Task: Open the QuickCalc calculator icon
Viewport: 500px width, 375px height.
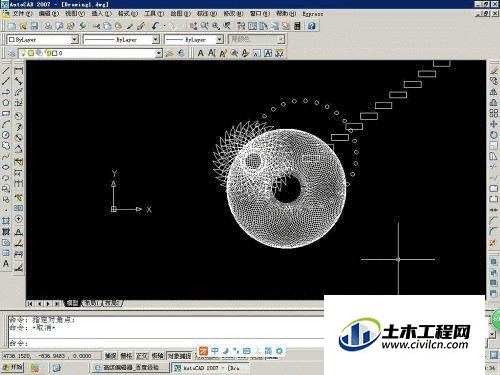Action: click(x=297, y=26)
